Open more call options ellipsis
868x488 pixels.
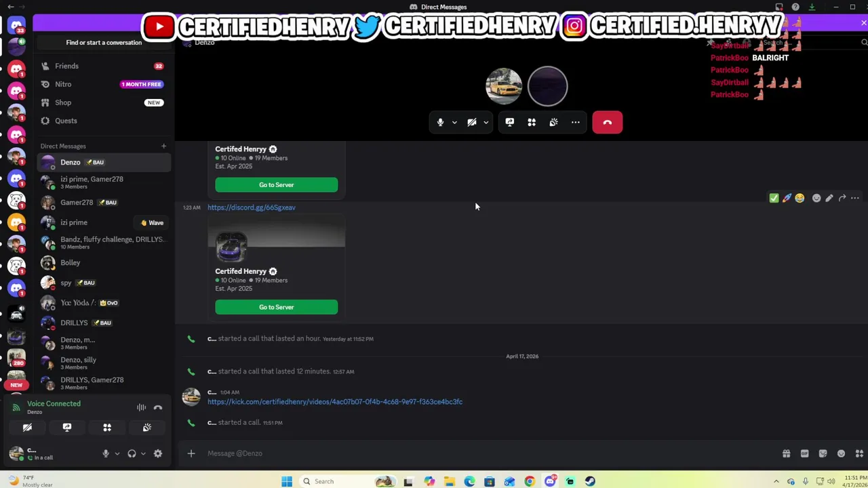tap(575, 123)
